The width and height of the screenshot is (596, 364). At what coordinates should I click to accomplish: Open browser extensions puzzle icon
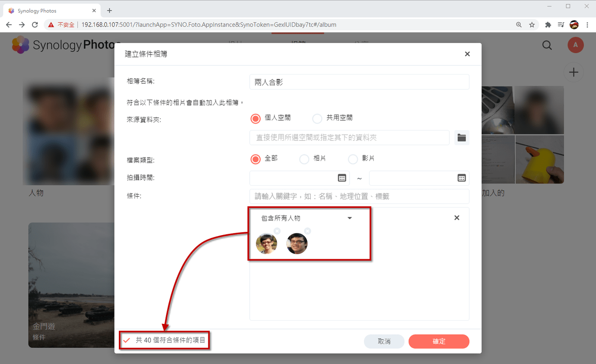548,25
